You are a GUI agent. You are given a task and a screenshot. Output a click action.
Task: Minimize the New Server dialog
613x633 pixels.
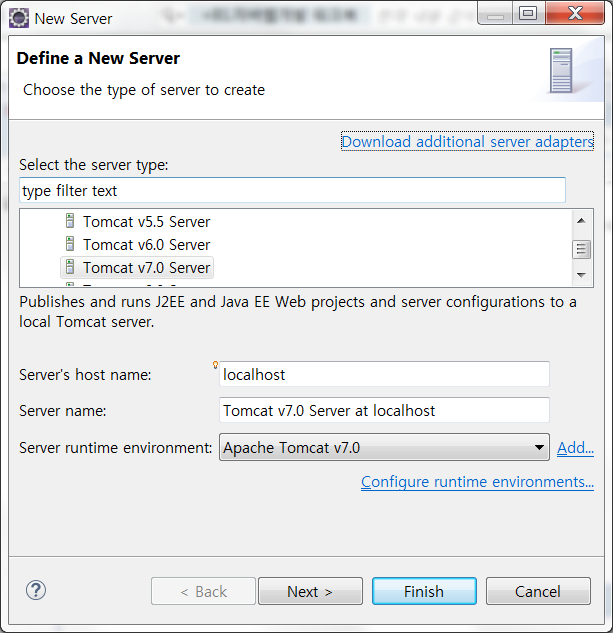click(495, 13)
